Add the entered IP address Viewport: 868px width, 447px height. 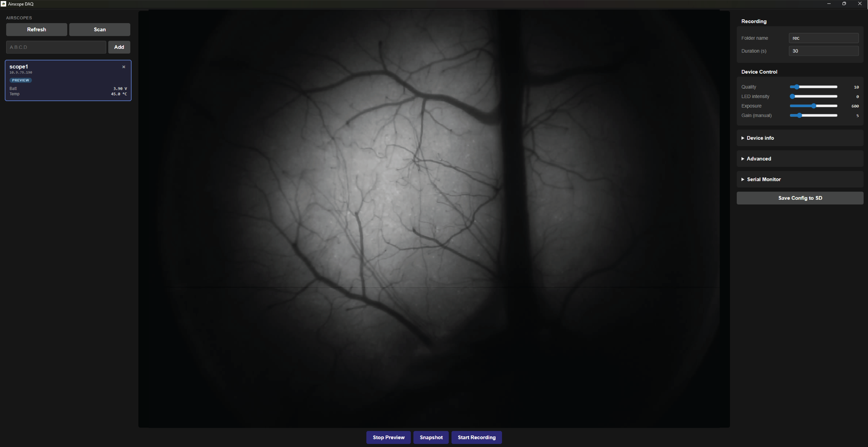point(119,47)
